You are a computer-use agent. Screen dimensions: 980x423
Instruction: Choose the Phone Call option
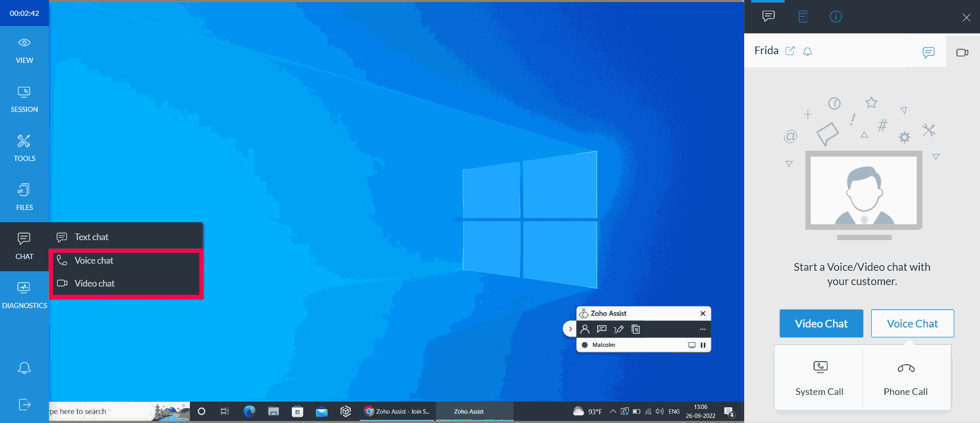coord(905,378)
